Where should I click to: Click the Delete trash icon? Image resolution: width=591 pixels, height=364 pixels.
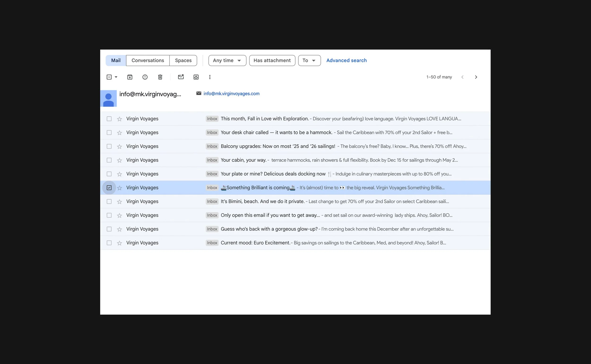coord(160,77)
